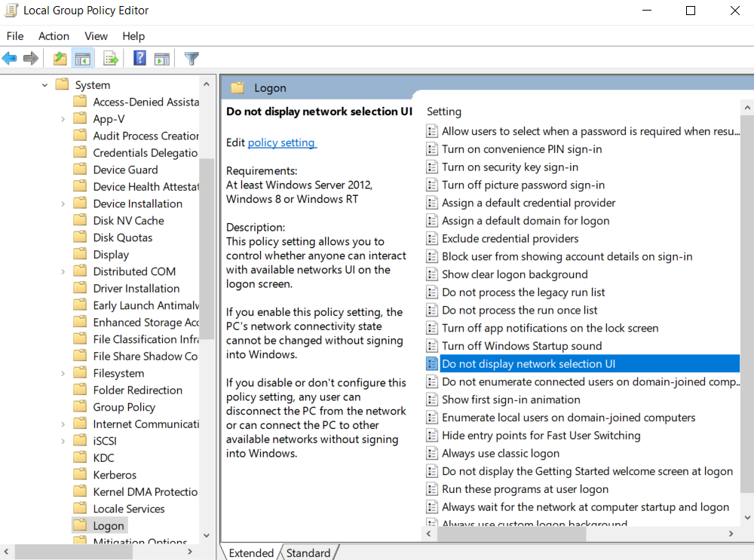Image resolution: width=754 pixels, height=560 pixels.
Task: Click the 'policy setting' edit link
Action: [281, 142]
